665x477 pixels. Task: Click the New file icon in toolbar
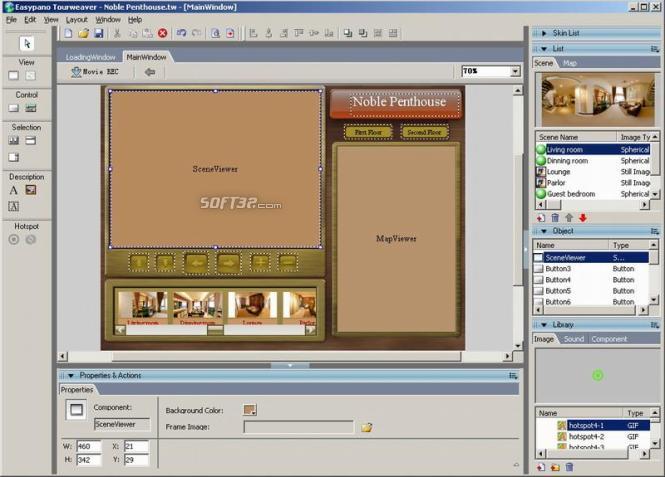point(68,33)
